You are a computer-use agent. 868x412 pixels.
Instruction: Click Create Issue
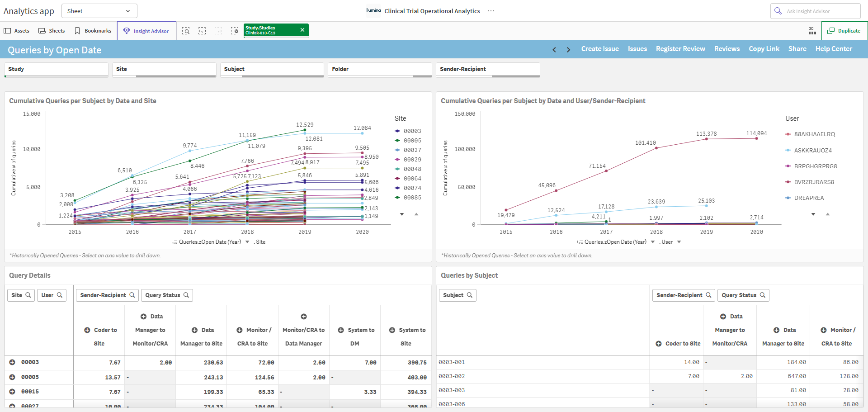coord(600,49)
